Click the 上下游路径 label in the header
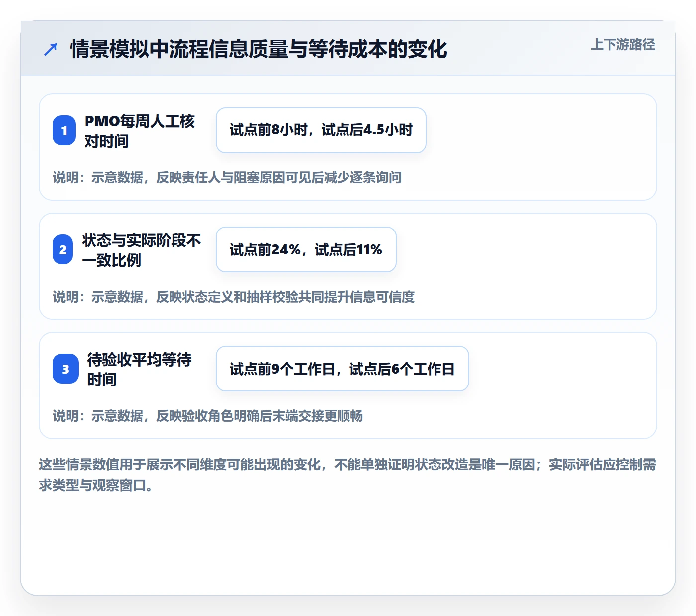696x616 pixels. coord(623,45)
